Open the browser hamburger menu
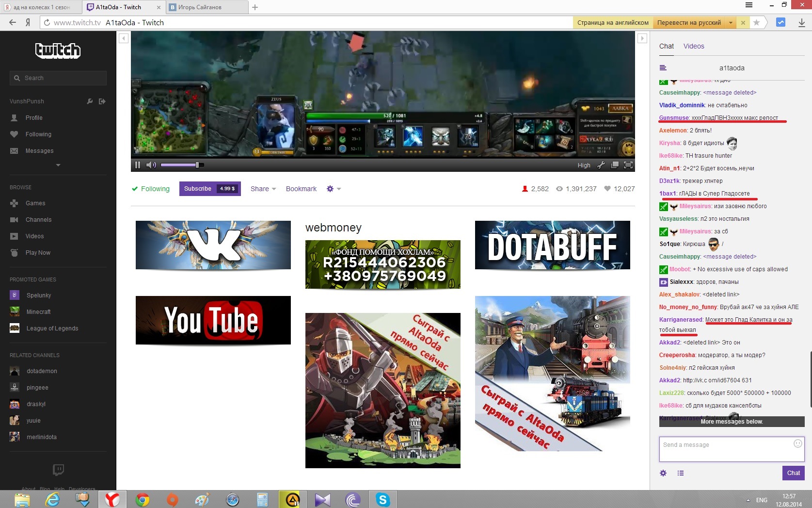The image size is (812, 508). pos(749,5)
